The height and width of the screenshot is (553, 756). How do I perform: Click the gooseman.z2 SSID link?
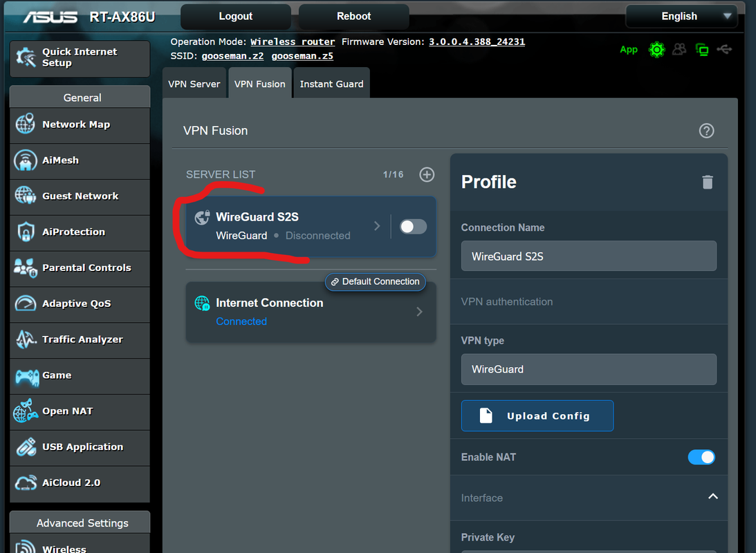(232, 56)
